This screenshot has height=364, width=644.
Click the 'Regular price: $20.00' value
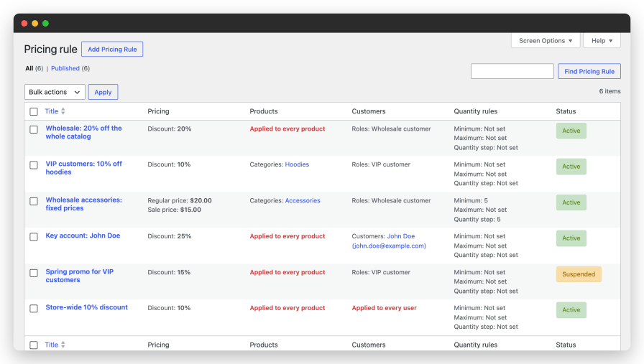click(180, 201)
